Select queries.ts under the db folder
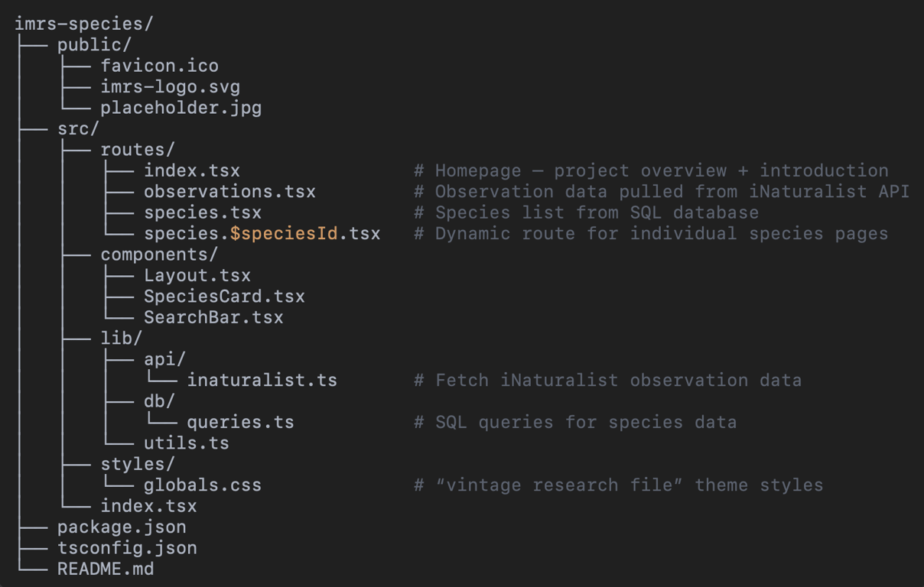The height and width of the screenshot is (587, 924). pos(240,423)
